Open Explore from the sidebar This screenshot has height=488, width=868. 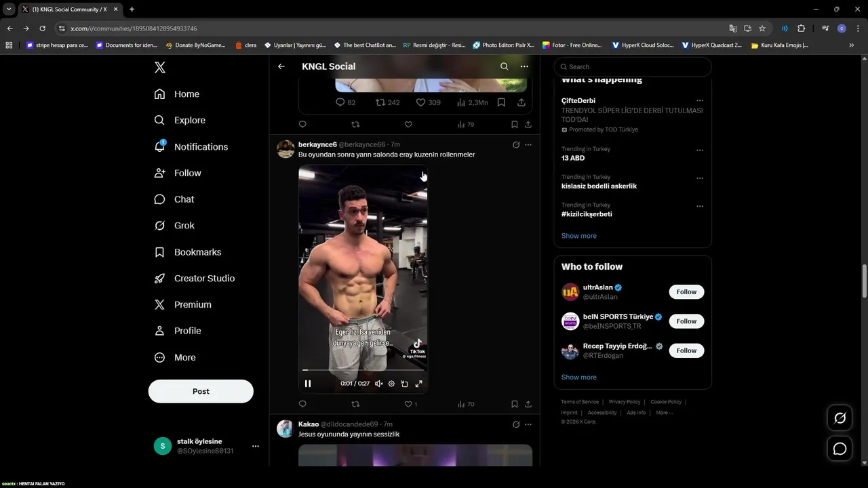tap(180, 120)
